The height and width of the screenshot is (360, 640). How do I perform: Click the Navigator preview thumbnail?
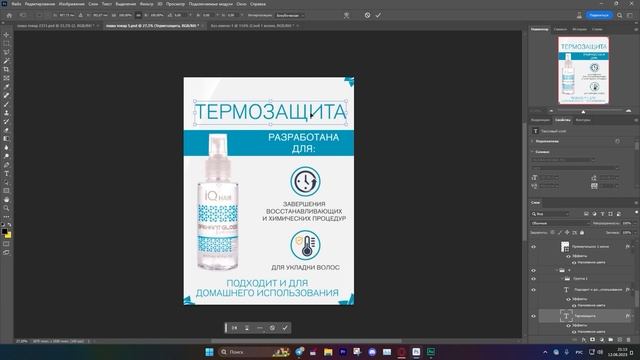point(583,71)
